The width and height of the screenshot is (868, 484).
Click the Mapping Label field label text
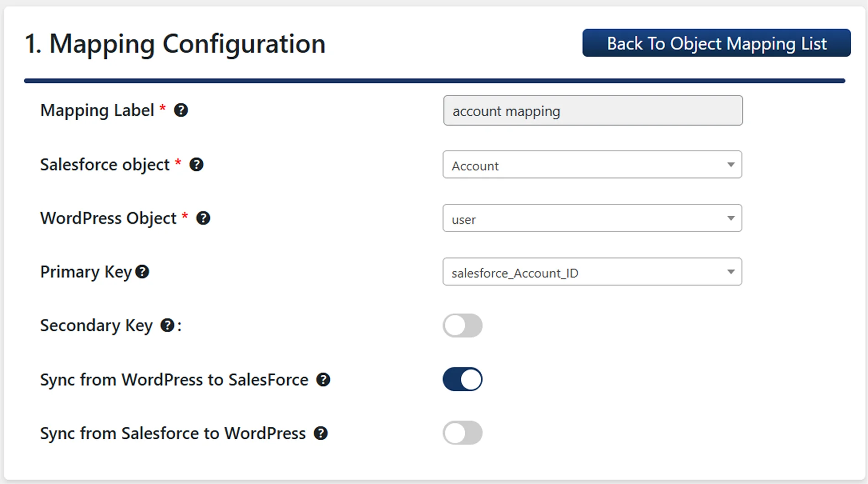97,110
